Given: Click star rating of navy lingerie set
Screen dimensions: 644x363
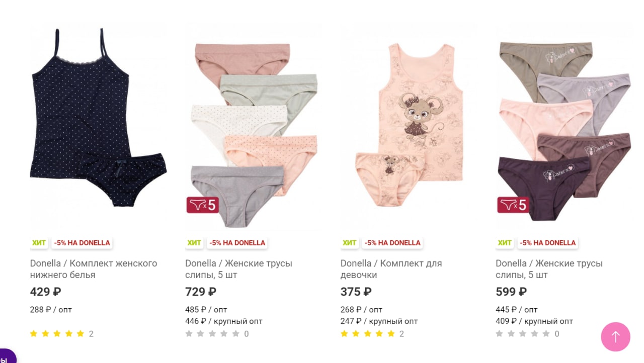Looking at the screenshot, I should (x=57, y=333).
